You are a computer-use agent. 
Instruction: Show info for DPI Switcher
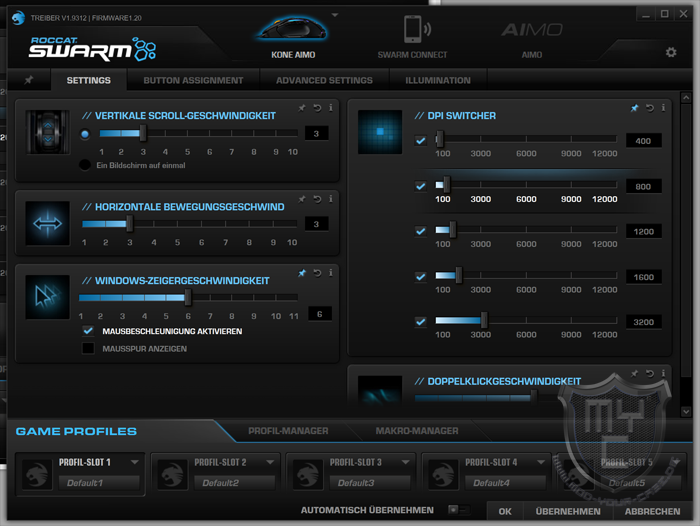(663, 108)
